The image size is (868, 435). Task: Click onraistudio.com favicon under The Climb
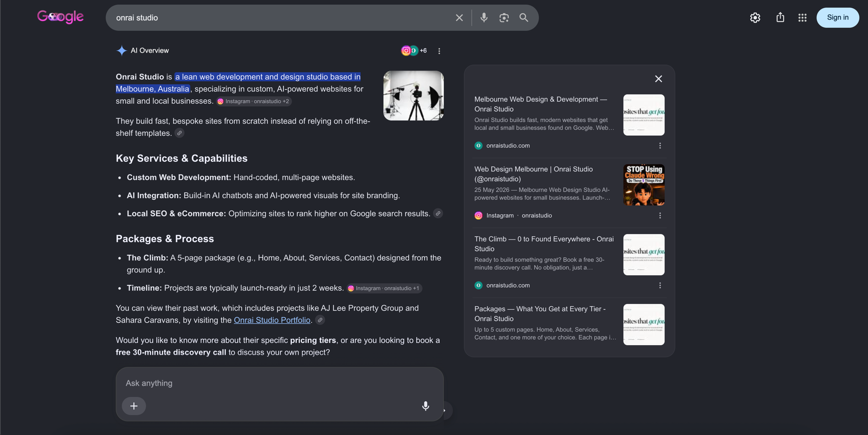[x=478, y=285]
